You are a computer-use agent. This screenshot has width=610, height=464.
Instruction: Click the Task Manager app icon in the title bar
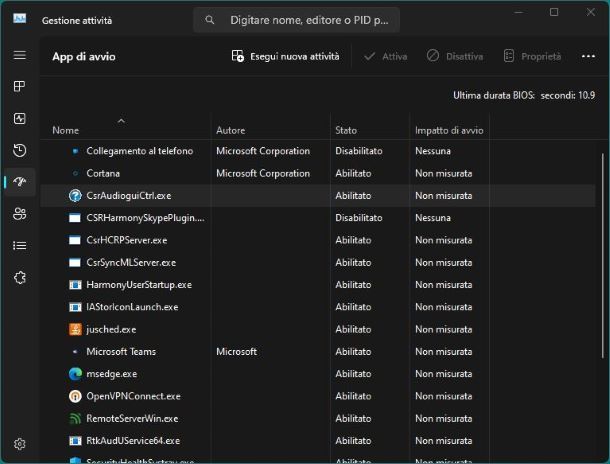(x=19, y=18)
